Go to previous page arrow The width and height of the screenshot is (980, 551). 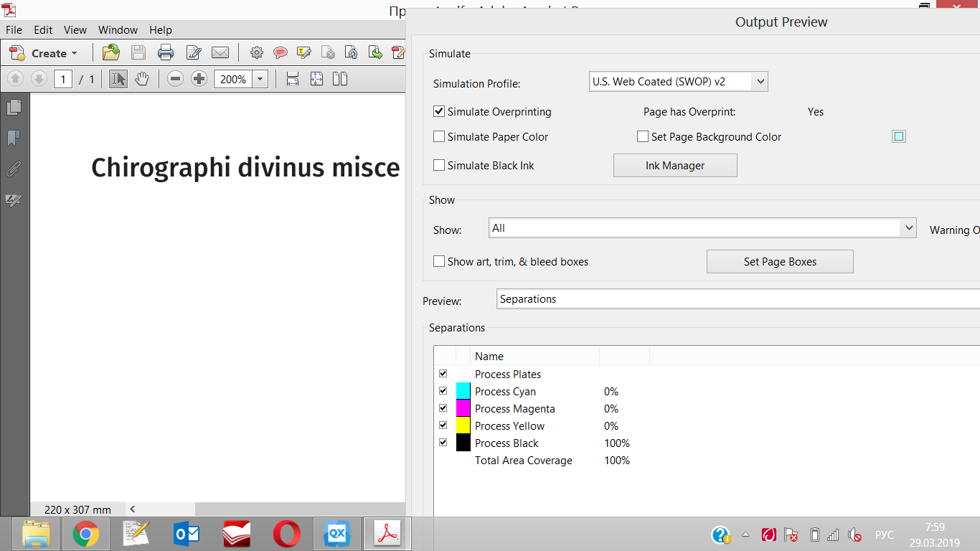(x=16, y=79)
